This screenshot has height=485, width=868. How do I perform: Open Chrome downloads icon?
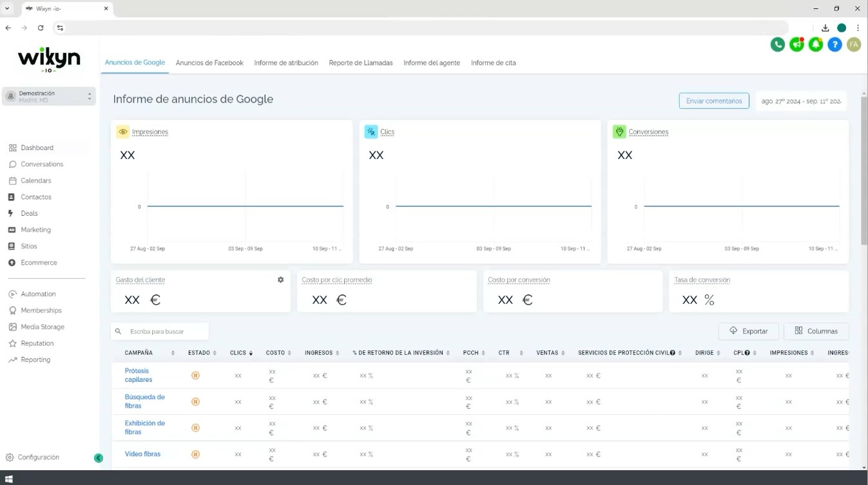825,28
